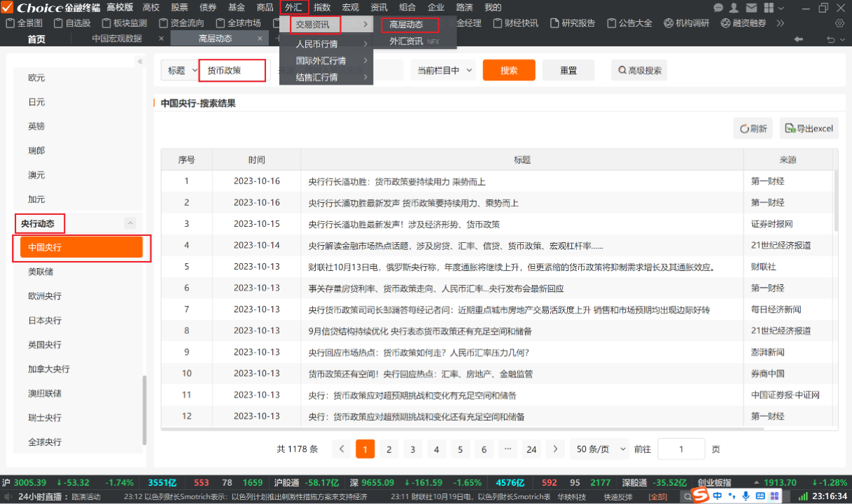
Task: Click the orange 搜索 button
Action: click(x=509, y=70)
